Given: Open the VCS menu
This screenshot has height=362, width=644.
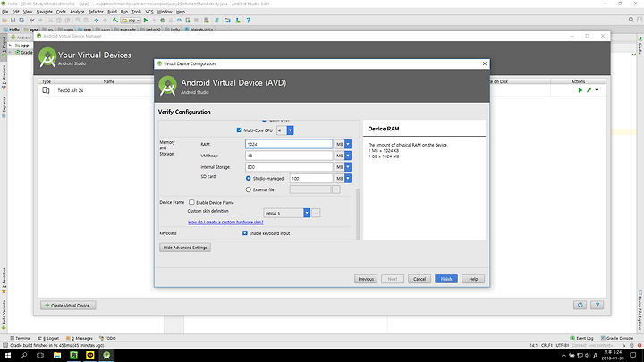Looking at the screenshot, I should point(149,12).
